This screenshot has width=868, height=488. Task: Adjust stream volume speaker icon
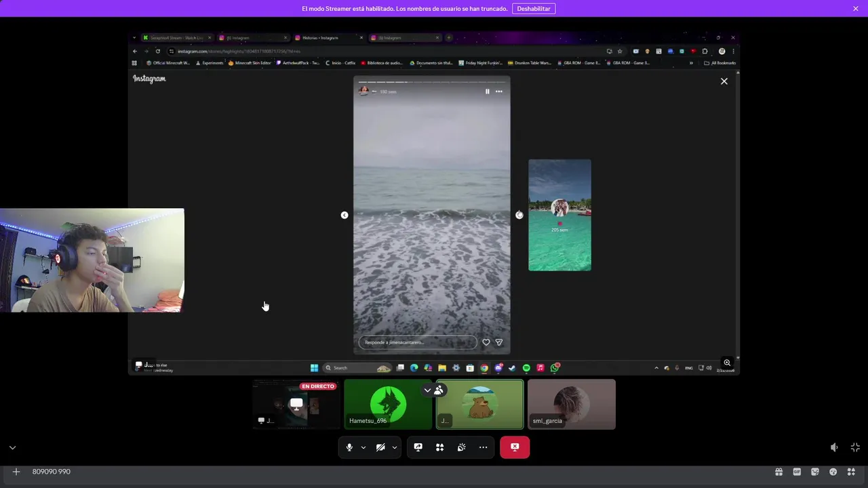(834, 447)
